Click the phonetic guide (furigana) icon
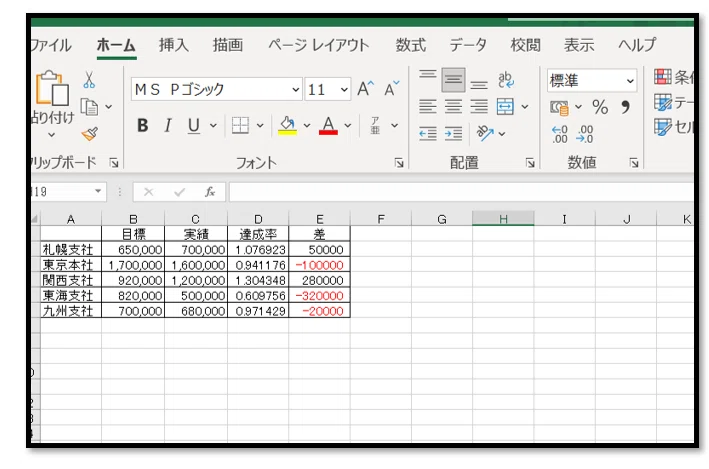This screenshot has width=709, height=469. tap(375, 125)
